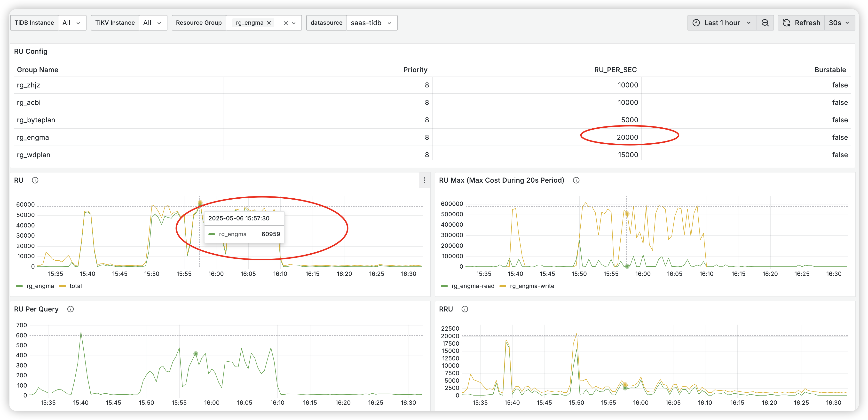868x420 pixels.
Task: Clear all Resource Group selections
Action: [286, 23]
